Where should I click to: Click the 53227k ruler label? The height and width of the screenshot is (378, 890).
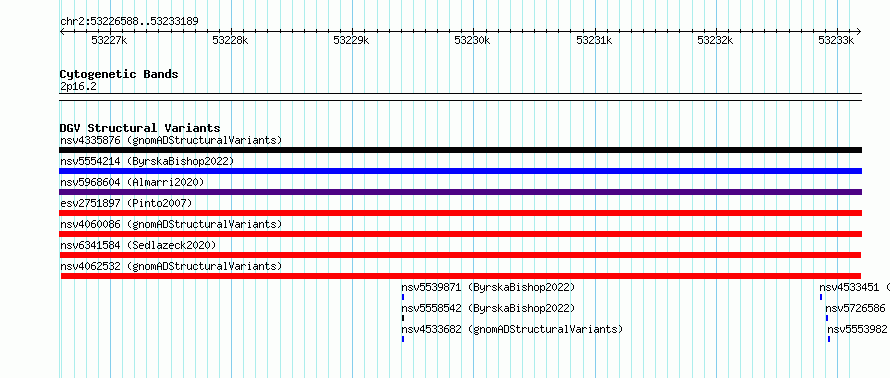point(109,40)
